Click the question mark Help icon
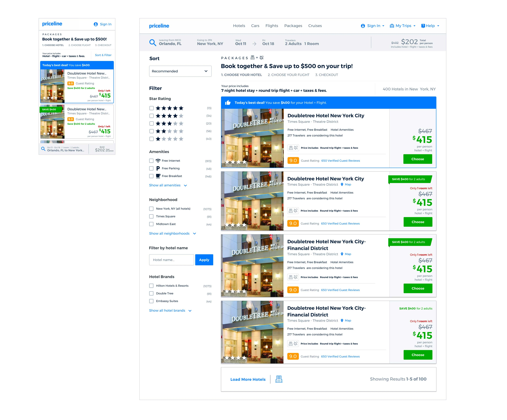Viewport: 507px width, 420px height. (423, 26)
